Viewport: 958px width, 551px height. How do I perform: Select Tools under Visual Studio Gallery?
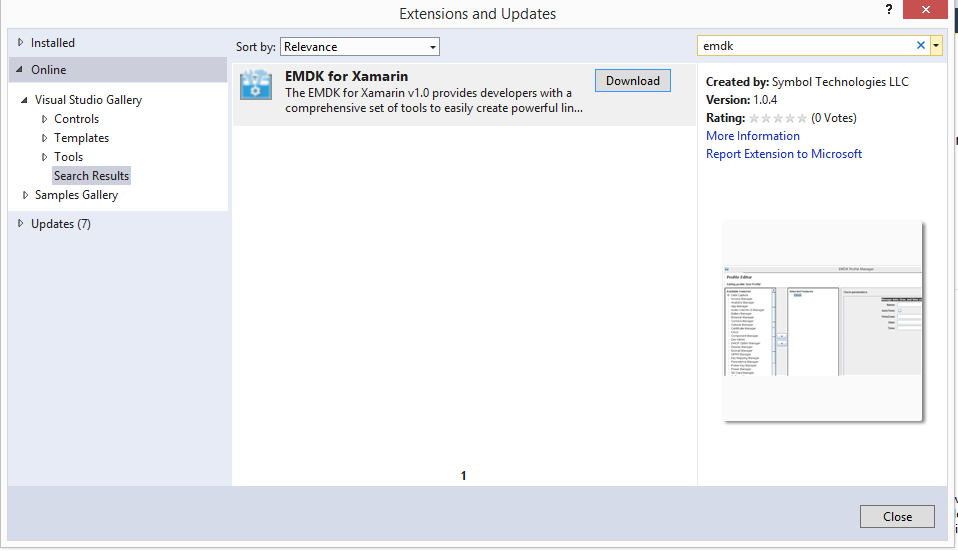coord(68,157)
